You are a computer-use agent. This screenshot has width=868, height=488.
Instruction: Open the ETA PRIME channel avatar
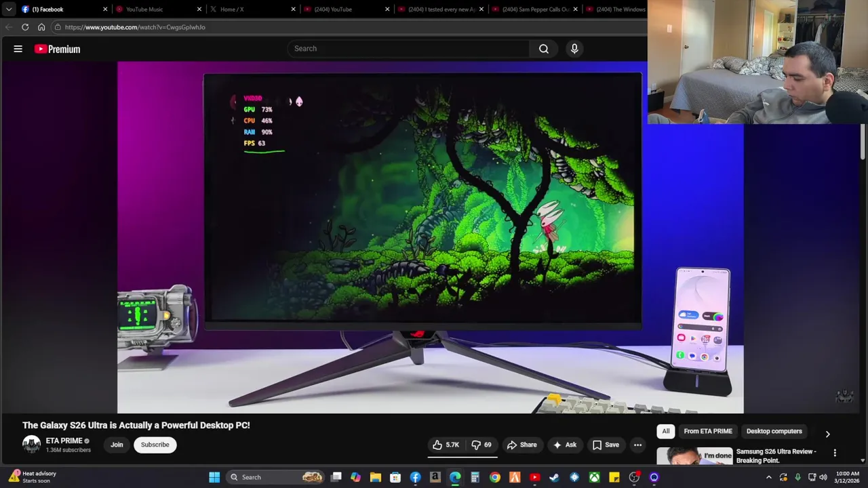tap(31, 445)
